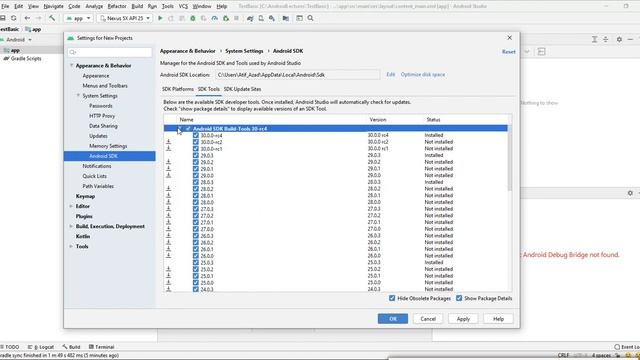This screenshot has width=640, height=360.
Task: Click the Reset link
Action: point(509,52)
